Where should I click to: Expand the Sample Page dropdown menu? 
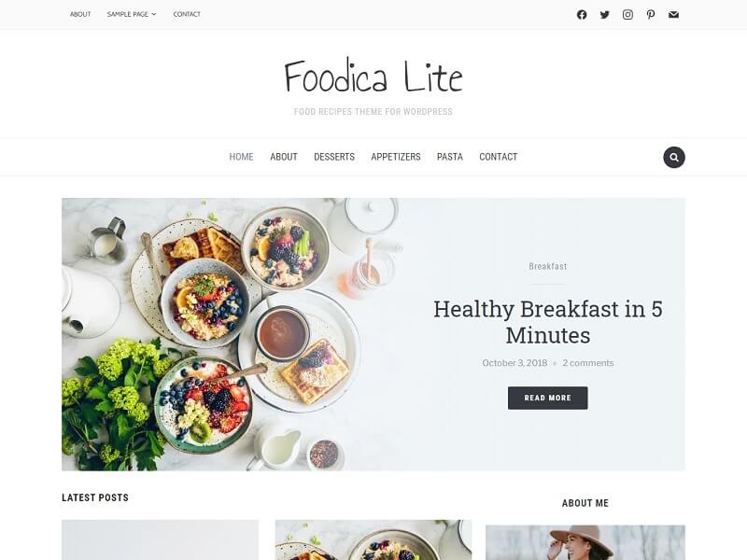132,14
